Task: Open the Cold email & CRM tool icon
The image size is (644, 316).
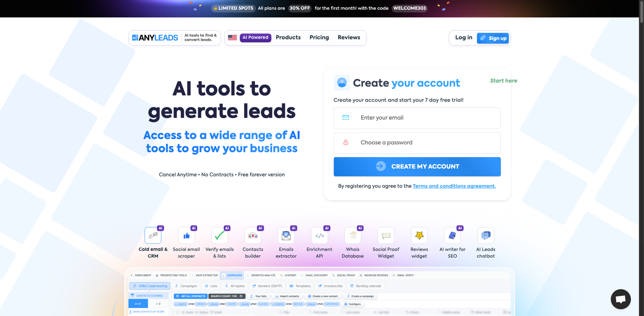Action: (153, 235)
